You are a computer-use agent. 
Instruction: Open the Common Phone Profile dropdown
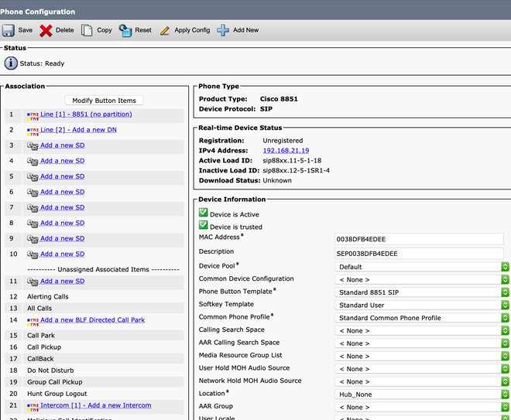[x=422, y=318]
